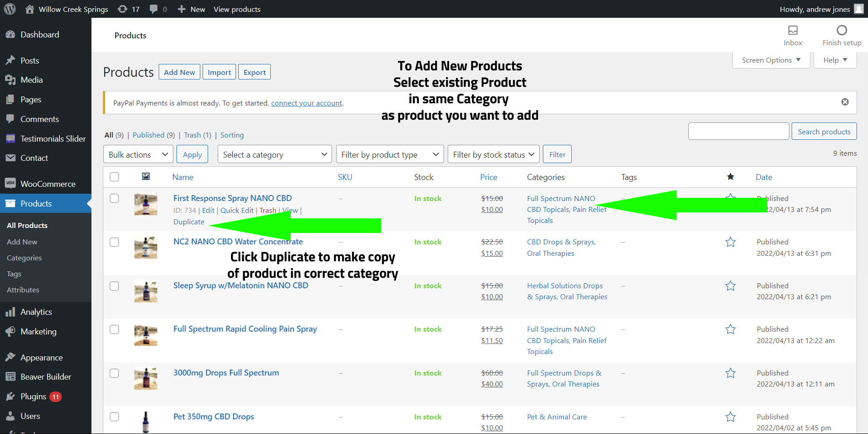This screenshot has height=434, width=868.
Task: Mark Sleep Syrup product as featured
Action: pos(730,286)
